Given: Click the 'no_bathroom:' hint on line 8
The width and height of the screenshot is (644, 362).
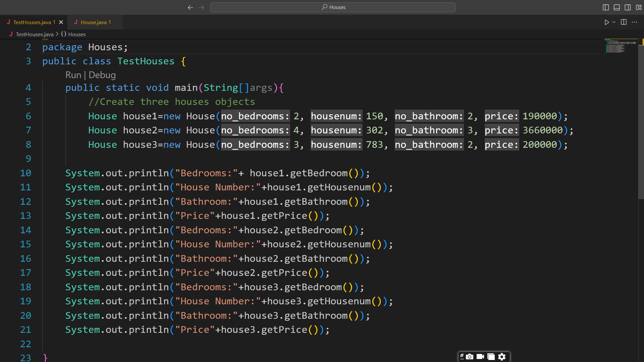Looking at the screenshot, I should (x=429, y=145).
